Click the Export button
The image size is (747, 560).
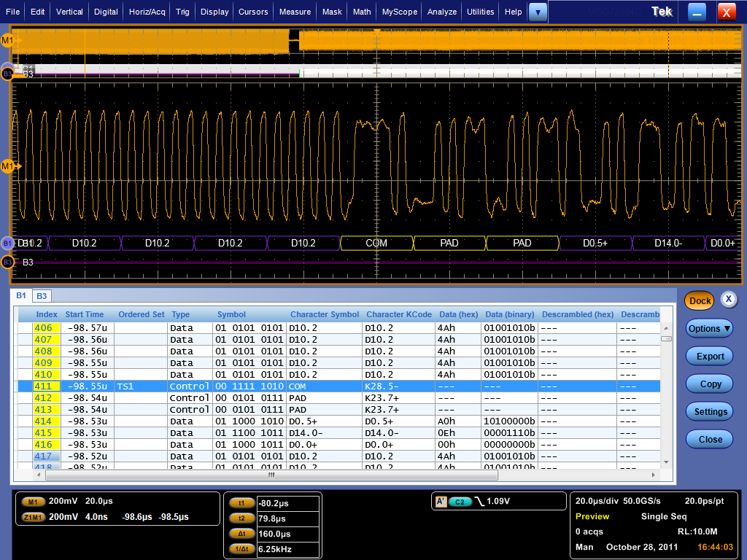[710, 357]
